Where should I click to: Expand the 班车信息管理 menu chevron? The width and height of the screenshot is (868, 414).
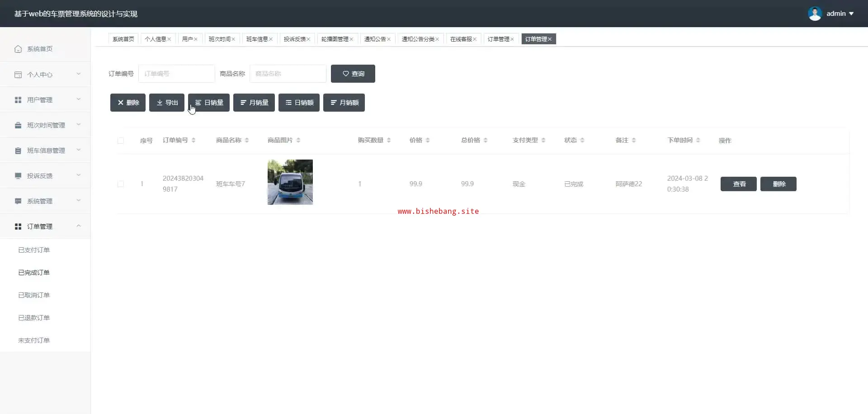click(x=79, y=150)
